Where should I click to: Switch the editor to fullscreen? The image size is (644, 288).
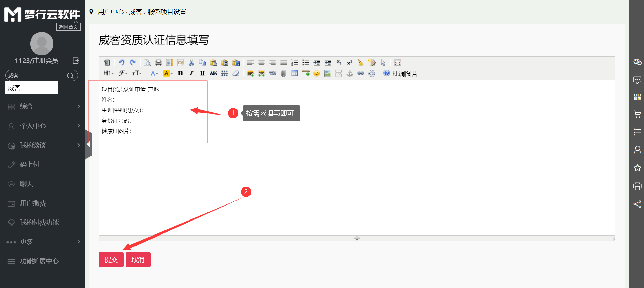click(398, 63)
